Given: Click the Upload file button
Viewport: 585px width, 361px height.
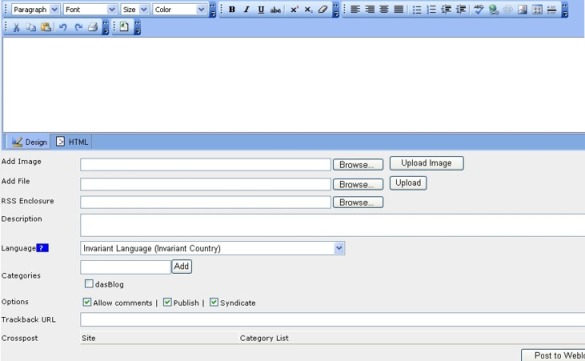Looking at the screenshot, I should [408, 183].
